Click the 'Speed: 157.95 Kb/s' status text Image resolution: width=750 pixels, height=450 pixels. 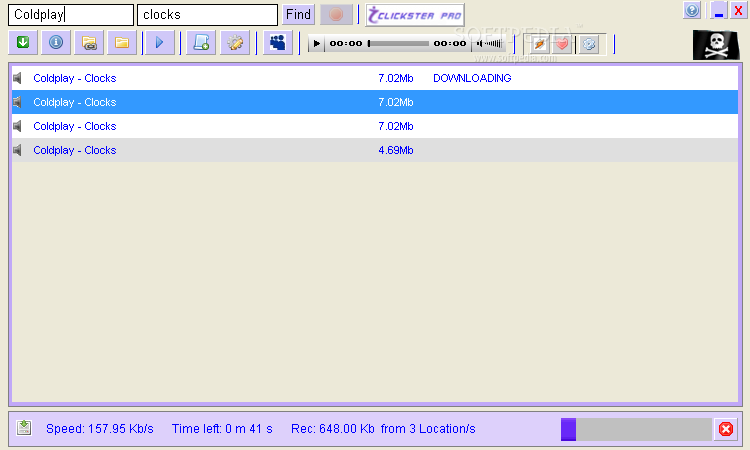pyautogui.click(x=99, y=428)
